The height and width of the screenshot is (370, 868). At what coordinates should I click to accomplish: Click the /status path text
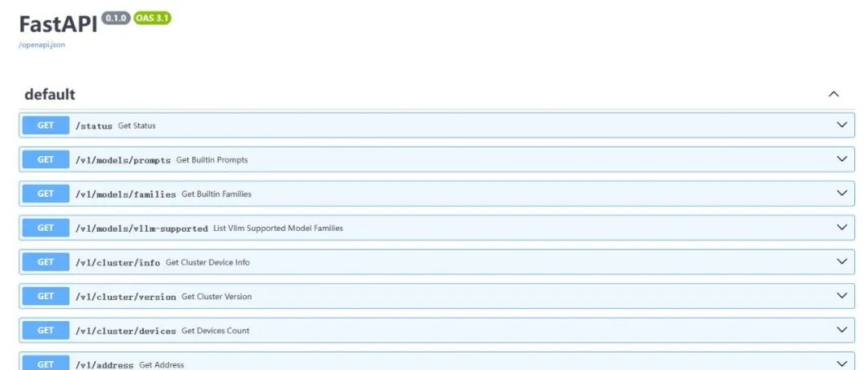pyautogui.click(x=93, y=125)
